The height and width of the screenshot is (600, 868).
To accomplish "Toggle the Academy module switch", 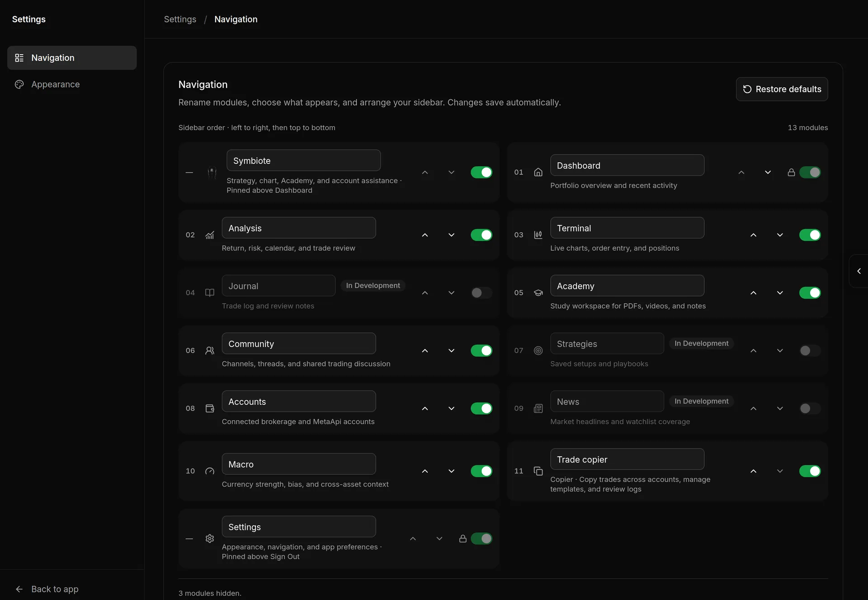I will (x=810, y=293).
